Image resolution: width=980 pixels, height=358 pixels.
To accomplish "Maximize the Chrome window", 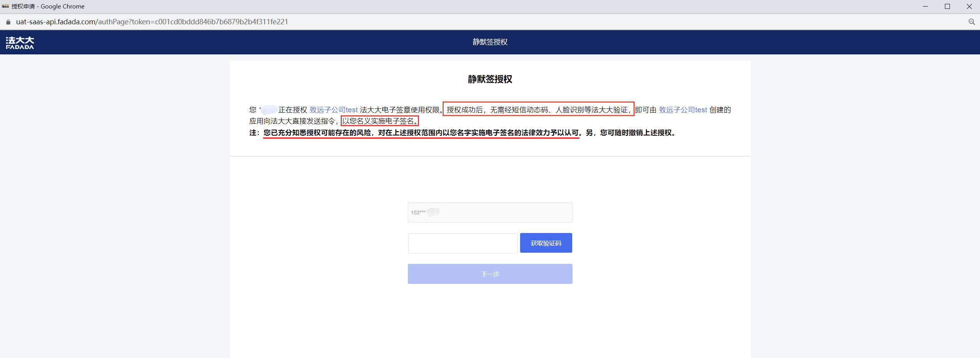I will tap(947, 6).
